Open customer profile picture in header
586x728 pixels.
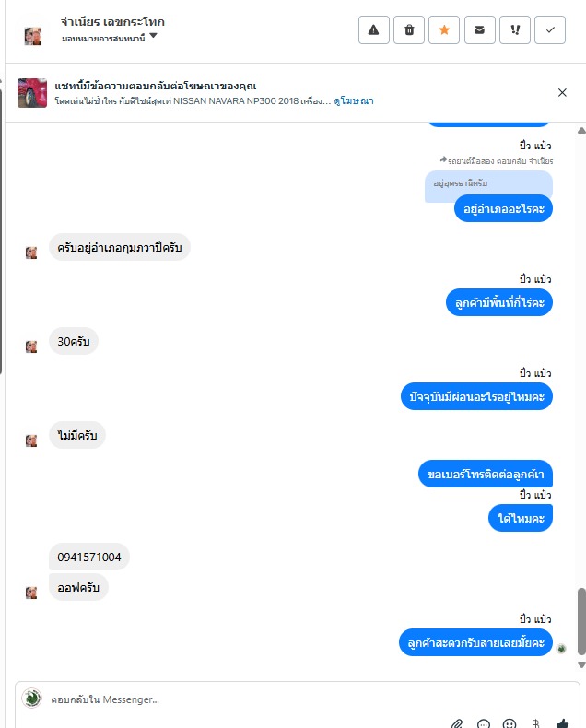32,36
